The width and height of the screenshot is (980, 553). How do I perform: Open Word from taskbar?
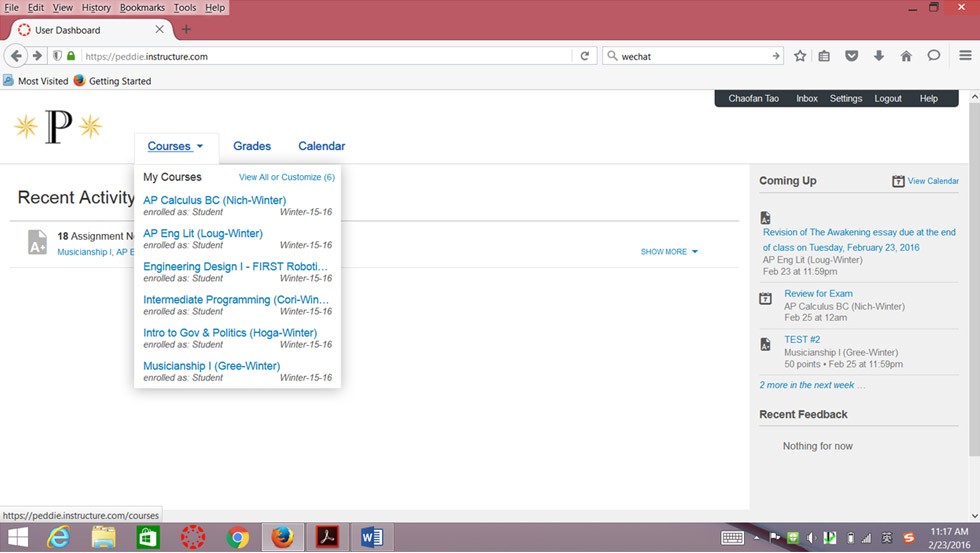pyautogui.click(x=372, y=537)
